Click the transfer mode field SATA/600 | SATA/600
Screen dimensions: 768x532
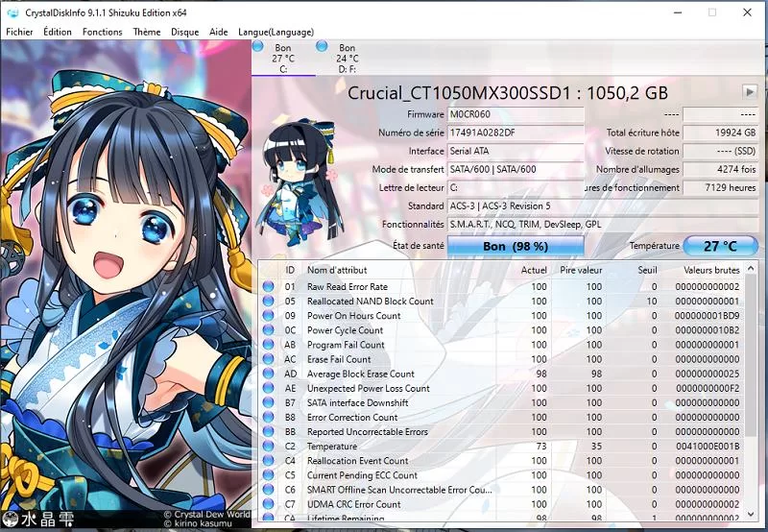click(x=516, y=170)
